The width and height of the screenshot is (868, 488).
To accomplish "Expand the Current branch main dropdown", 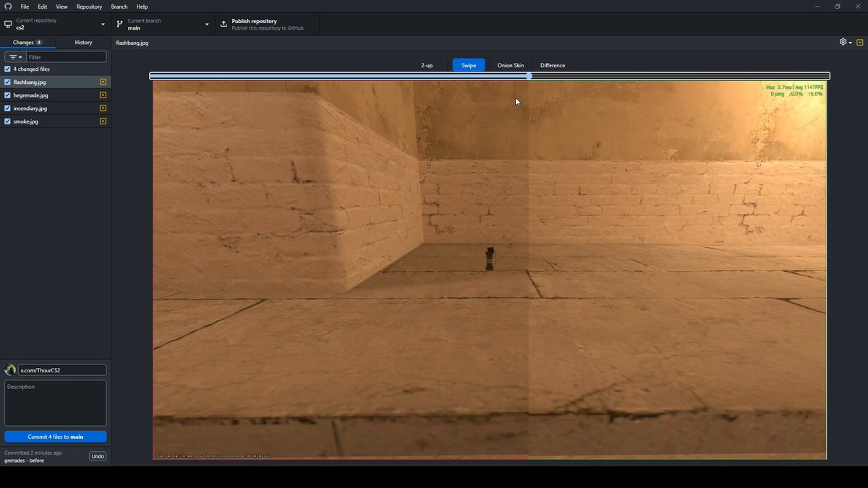I will click(x=163, y=24).
